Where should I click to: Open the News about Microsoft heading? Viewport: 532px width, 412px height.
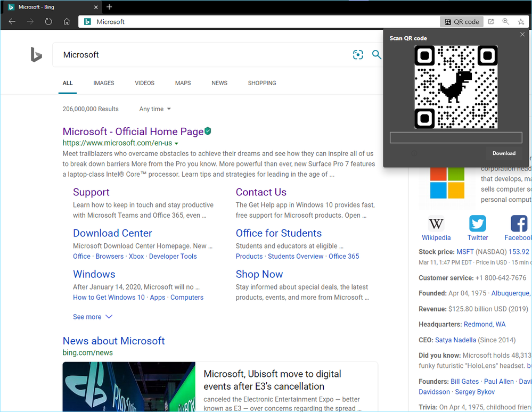point(113,341)
